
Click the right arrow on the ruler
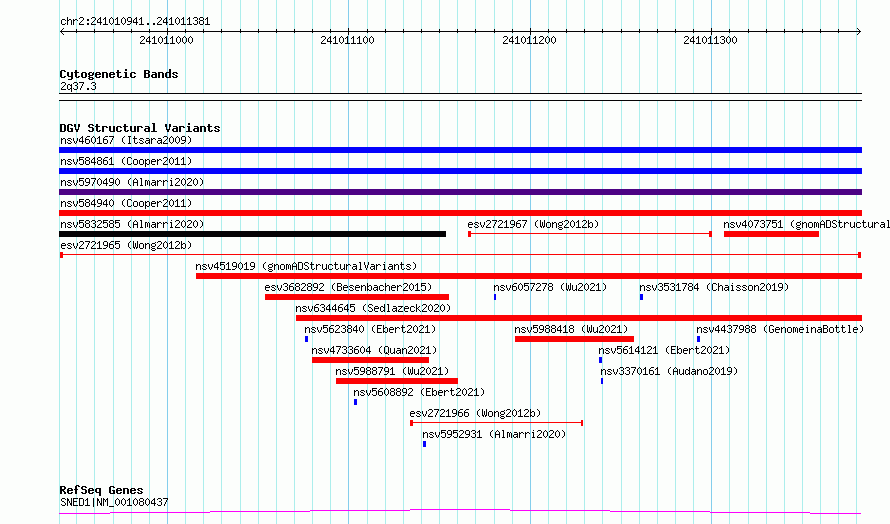[859, 31]
